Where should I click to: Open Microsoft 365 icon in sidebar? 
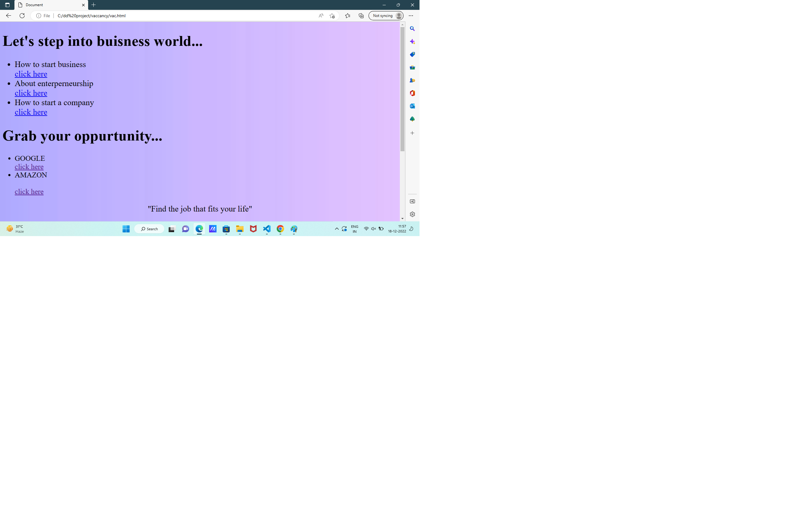point(412,93)
